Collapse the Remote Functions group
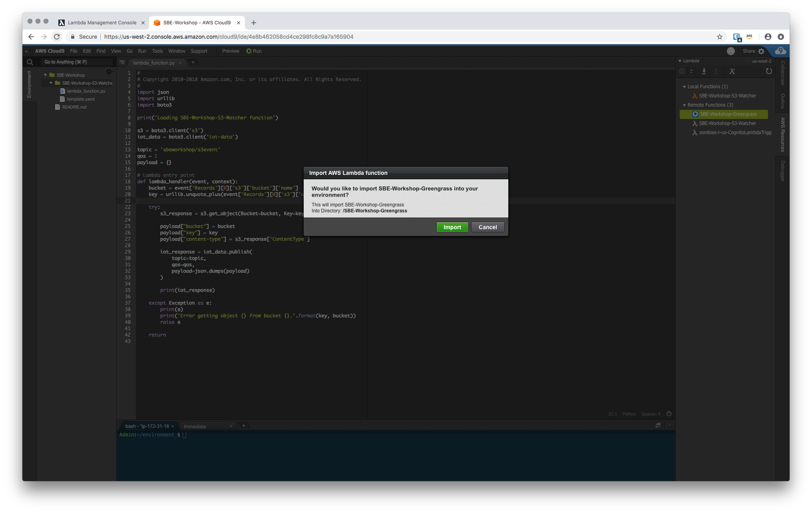 [684, 105]
